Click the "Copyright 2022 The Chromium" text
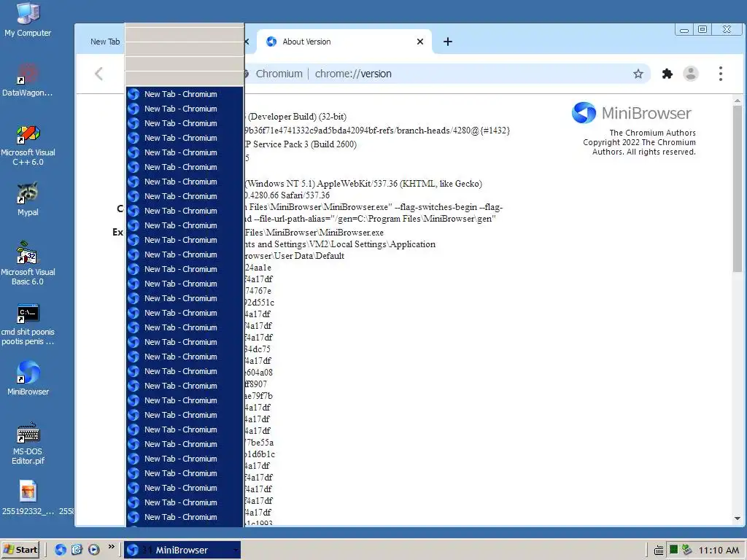The image size is (747, 560). [x=639, y=142]
